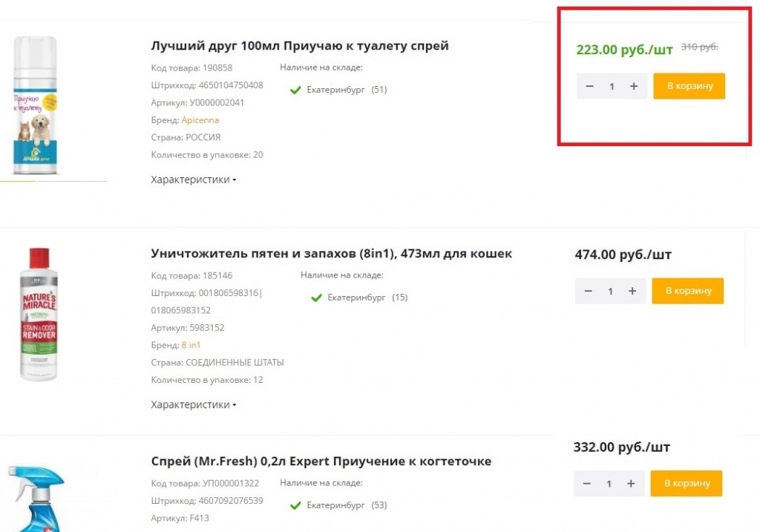
Task: Click green availability checkmark for Лучший друг spray
Action: [x=295, y=89]
